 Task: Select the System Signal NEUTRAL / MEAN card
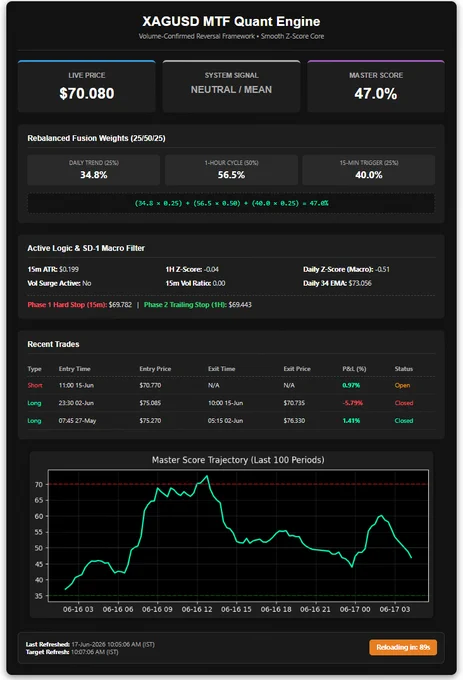232,86
